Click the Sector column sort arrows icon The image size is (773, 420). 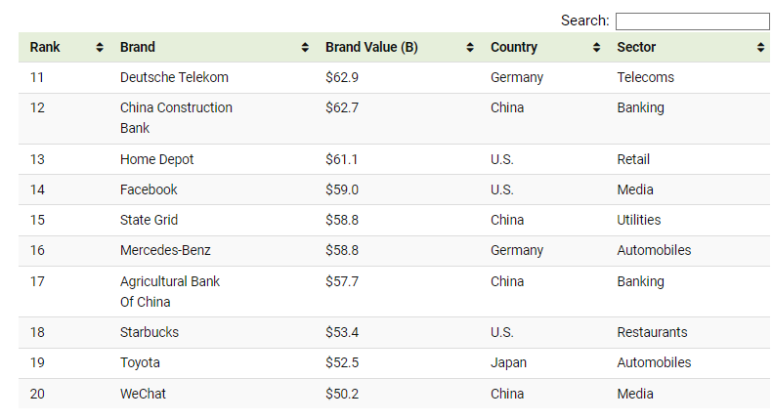pos(761,47)
